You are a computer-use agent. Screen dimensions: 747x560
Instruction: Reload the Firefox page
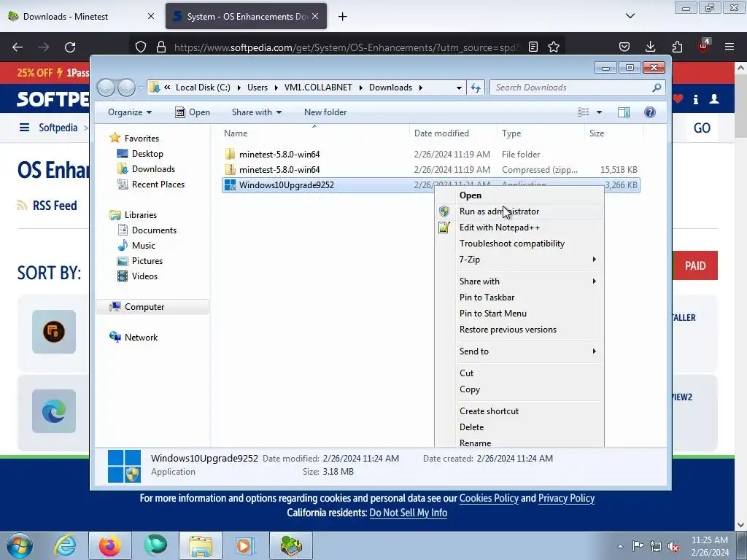point(70,47)
